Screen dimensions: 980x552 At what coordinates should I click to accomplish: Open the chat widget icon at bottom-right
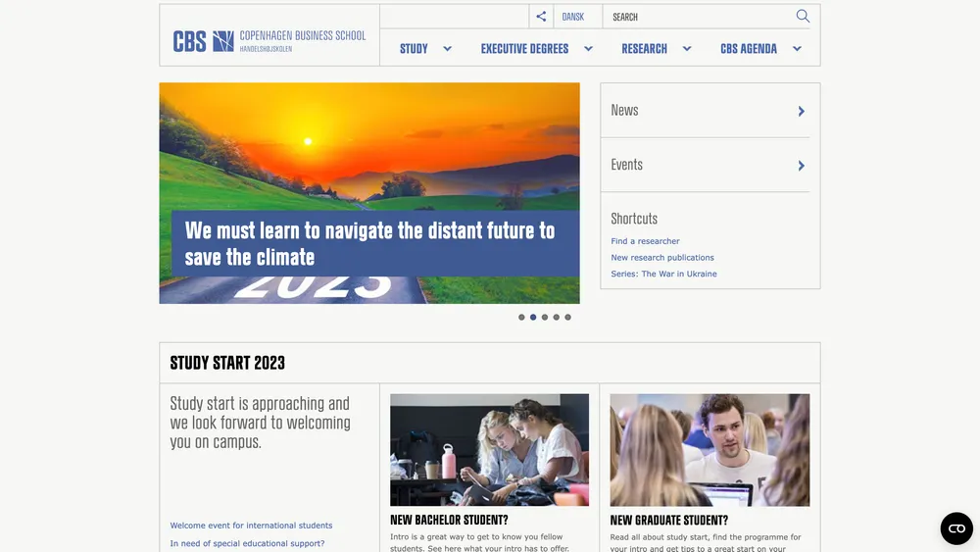pyautogui.click(x=956, y=528)
